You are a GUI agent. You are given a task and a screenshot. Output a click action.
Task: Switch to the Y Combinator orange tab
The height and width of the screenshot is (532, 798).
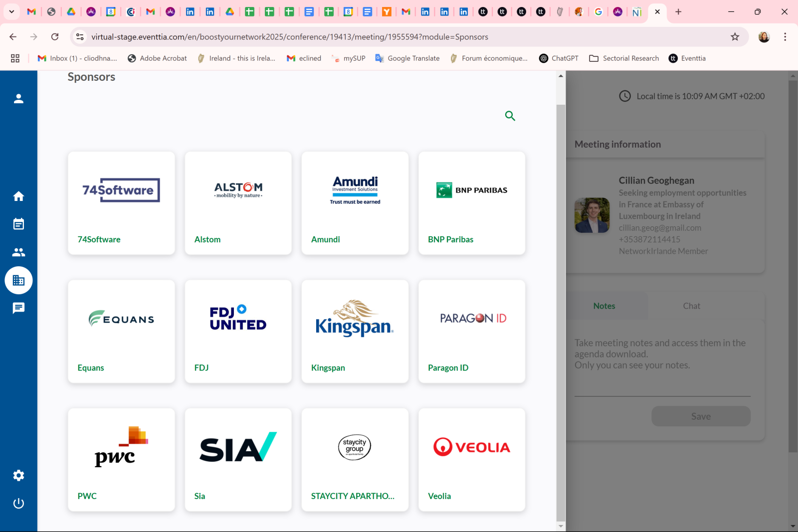pyautogui.click(x=387, y=11)
